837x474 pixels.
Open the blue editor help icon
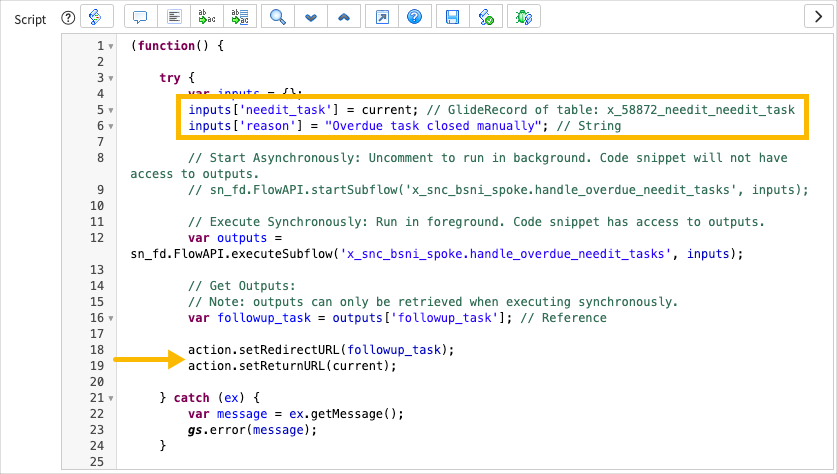pyautogui.click(x=415, y=17)
